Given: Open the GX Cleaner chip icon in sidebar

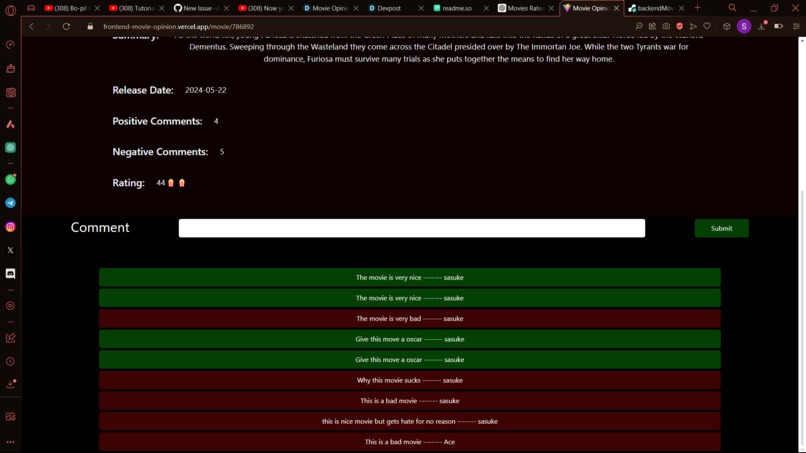Looking at the screenshot, I should pos(10,93).
